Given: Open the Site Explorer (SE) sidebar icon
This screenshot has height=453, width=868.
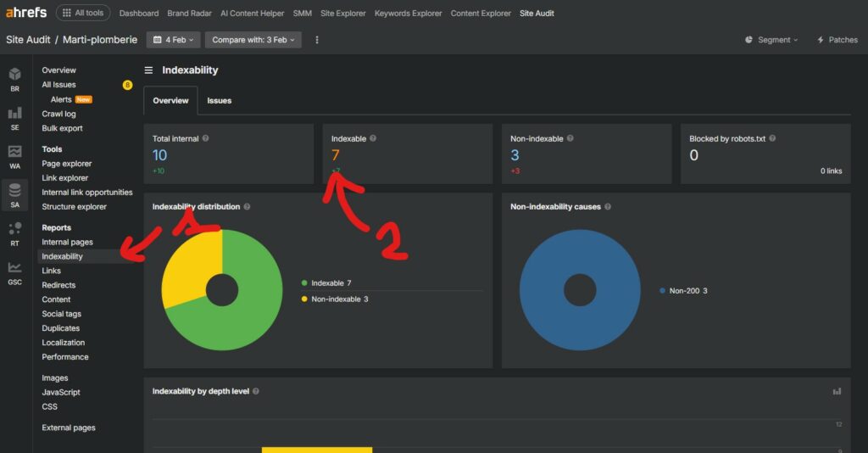Looking at the screenshot, I should click(x=14, y=118).
